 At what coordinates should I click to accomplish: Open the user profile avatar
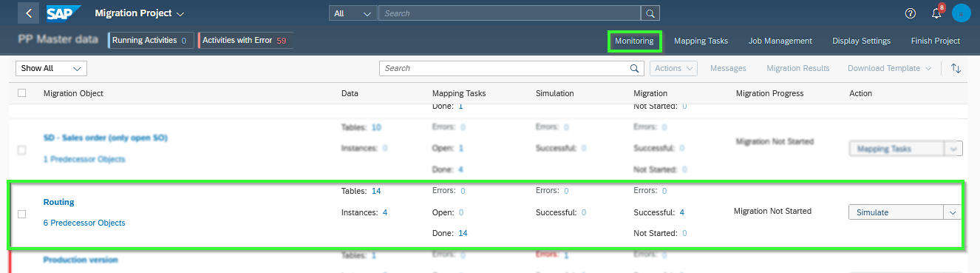(961, 13)
